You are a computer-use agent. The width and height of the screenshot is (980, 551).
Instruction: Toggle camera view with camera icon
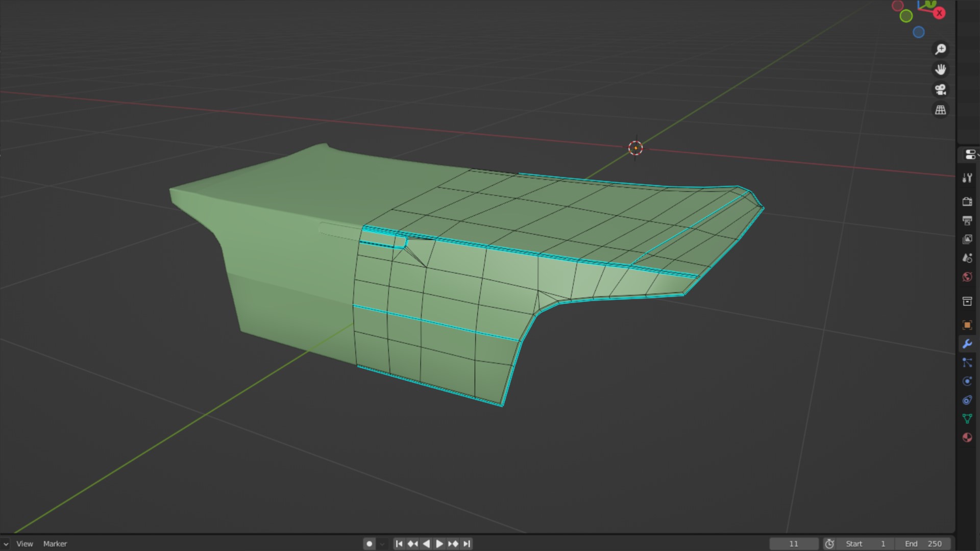[x=940, y=90]
